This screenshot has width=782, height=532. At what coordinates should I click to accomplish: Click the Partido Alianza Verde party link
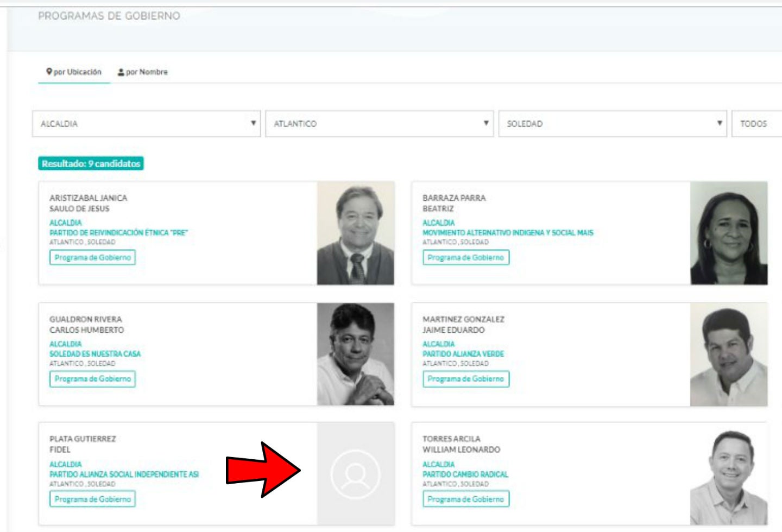[x=463, y=354]
